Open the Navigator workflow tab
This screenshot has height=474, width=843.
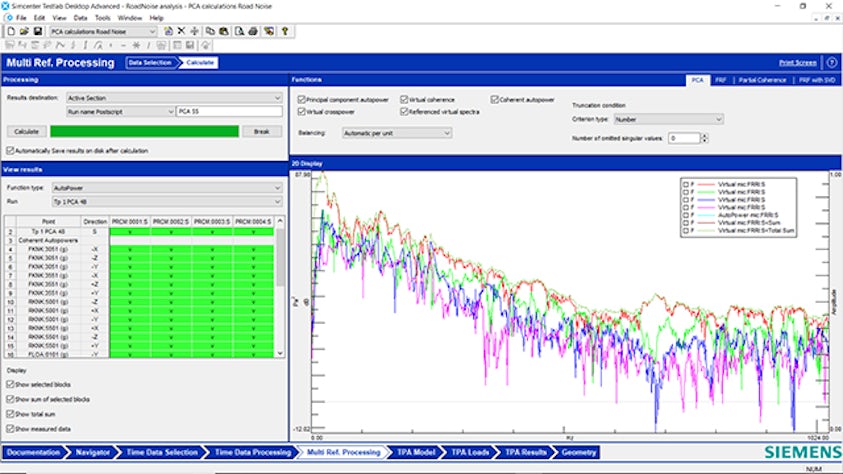coord(92,453)
